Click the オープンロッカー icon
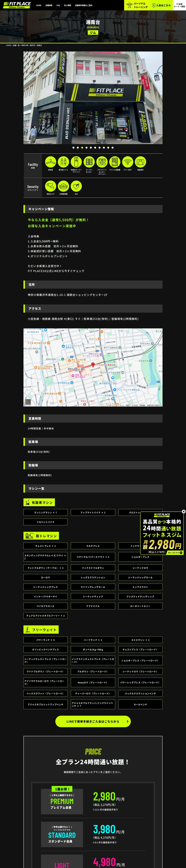 pos(89,162)
